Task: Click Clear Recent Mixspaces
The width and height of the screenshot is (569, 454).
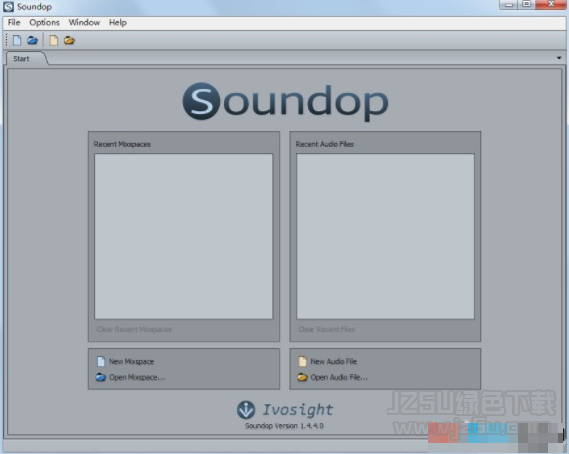Action: [134, 330]
